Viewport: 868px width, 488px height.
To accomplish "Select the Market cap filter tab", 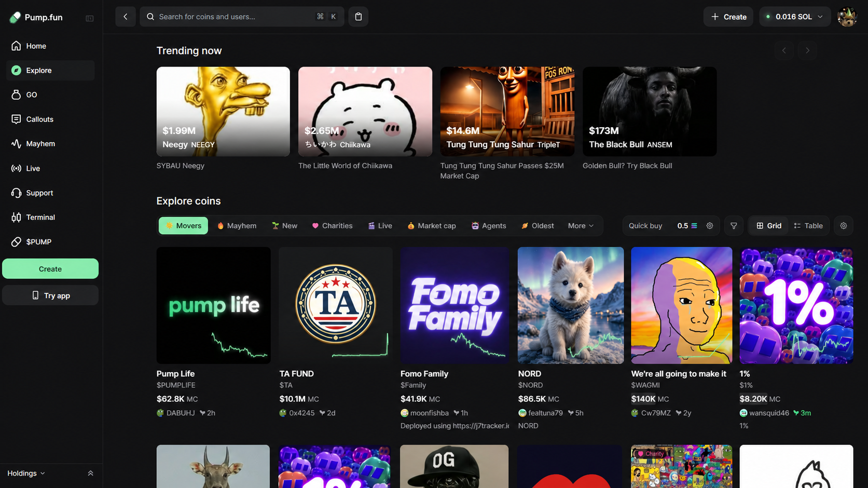I will pos(432,226).
